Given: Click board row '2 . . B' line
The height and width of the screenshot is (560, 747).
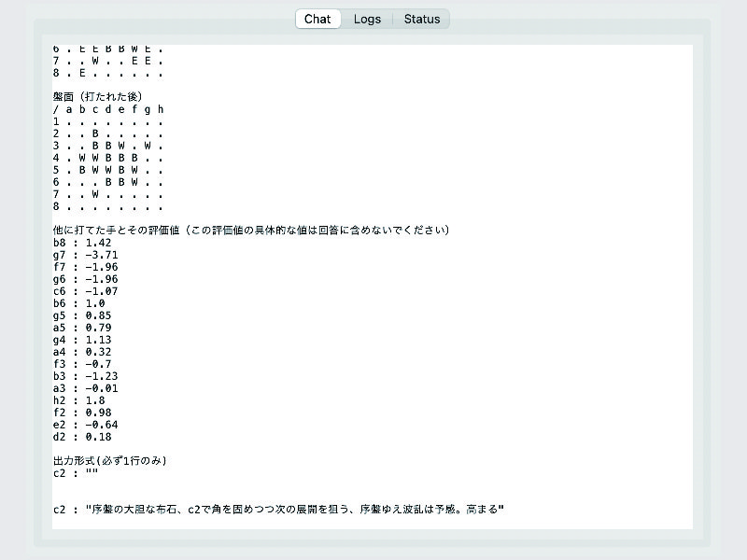Looking at the screenshot, I should [x=108, y=133].
